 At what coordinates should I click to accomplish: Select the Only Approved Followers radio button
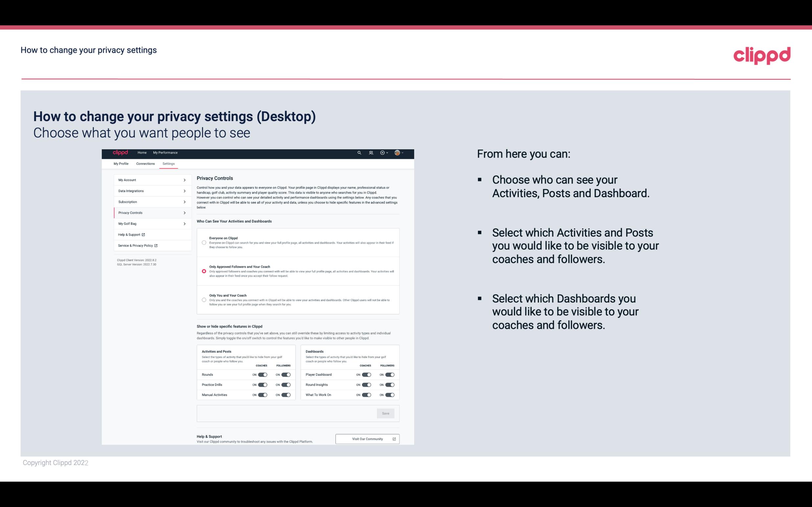[203, 271]
